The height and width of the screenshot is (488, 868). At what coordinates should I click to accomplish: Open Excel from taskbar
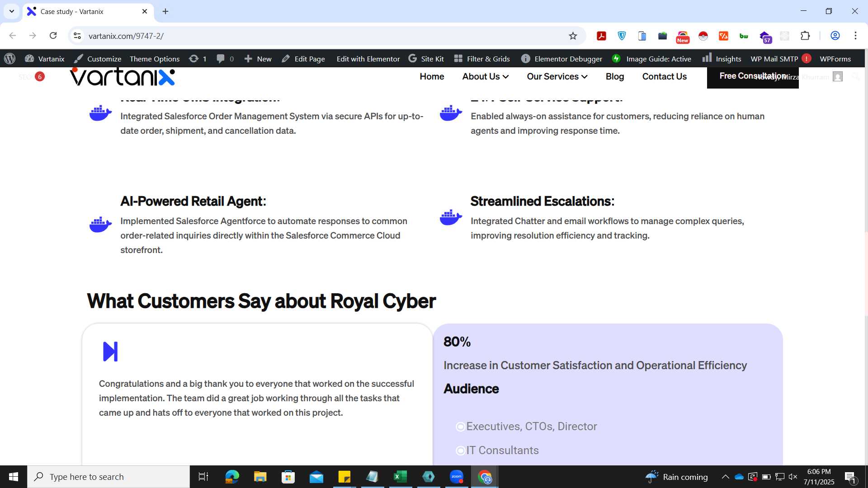coord(400,477)
